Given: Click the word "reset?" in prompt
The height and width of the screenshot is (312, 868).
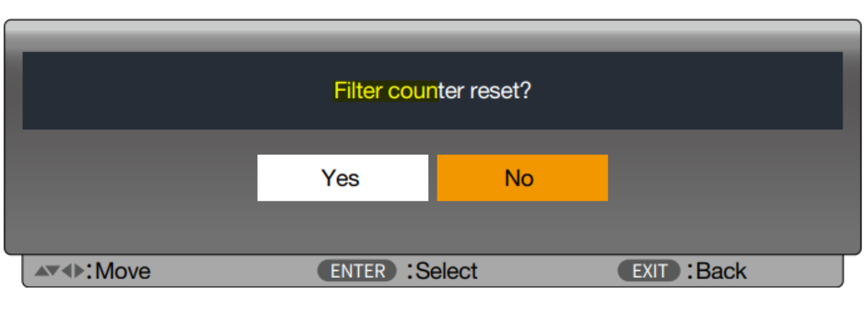Looking at the screenshot, I should pos(500,91).
